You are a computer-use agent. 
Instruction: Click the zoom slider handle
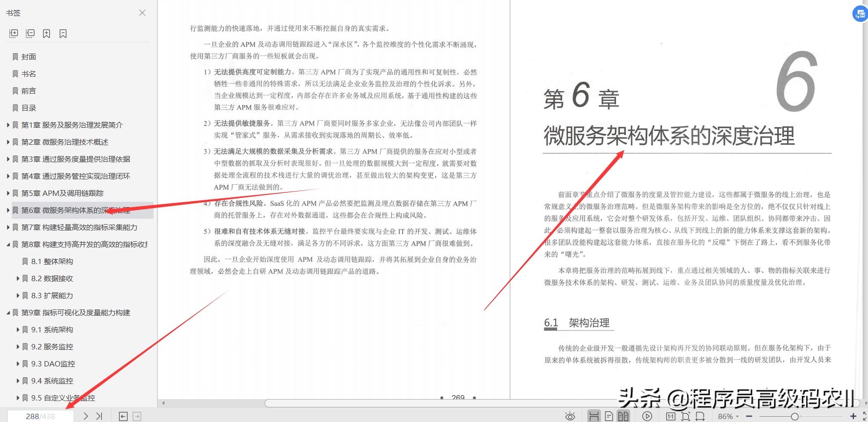coord(794,416)
